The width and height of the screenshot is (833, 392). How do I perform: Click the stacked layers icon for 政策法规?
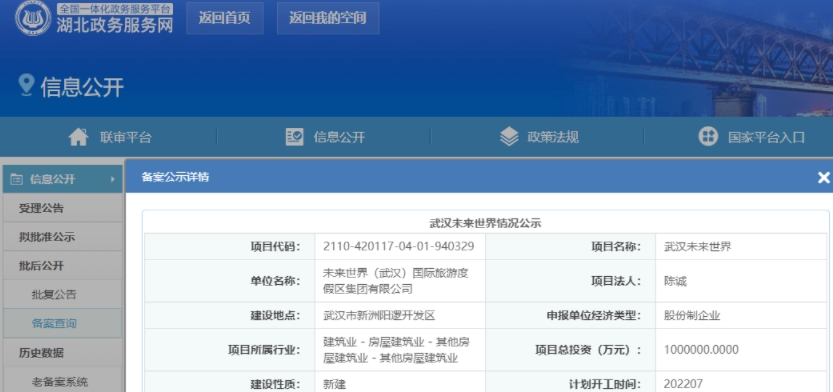509,137
